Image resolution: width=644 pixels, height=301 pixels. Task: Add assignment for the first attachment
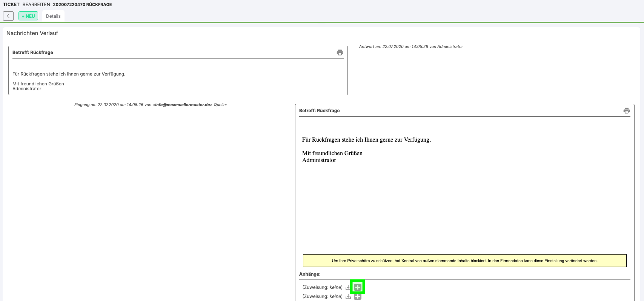tap(358, 287)
